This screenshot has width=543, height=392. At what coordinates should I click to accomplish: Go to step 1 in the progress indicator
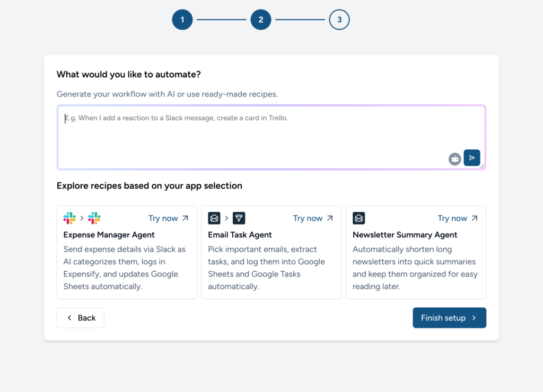click(182, 20)
